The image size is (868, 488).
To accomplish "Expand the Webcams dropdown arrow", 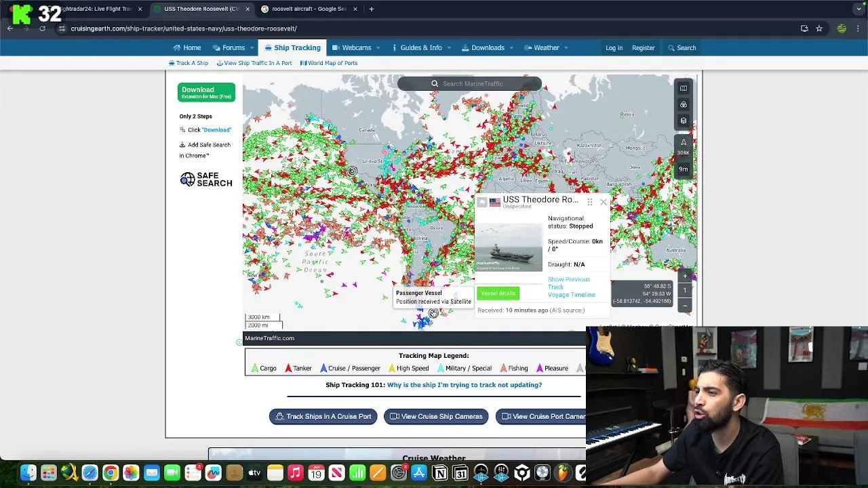I will pyautogui.click(x=378, y=48).
